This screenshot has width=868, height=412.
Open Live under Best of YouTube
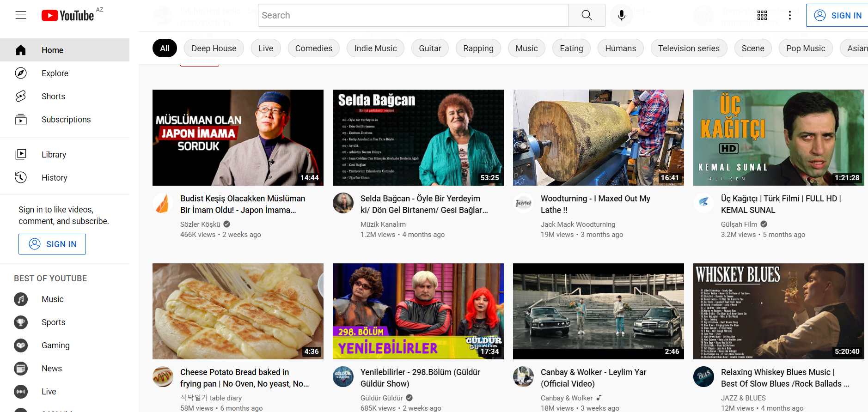point(65,392)
